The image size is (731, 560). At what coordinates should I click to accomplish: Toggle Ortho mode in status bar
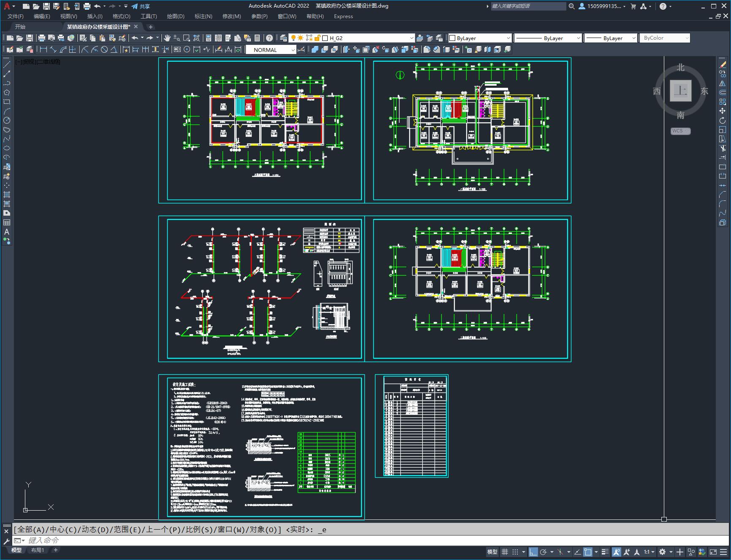coord(533,552)
